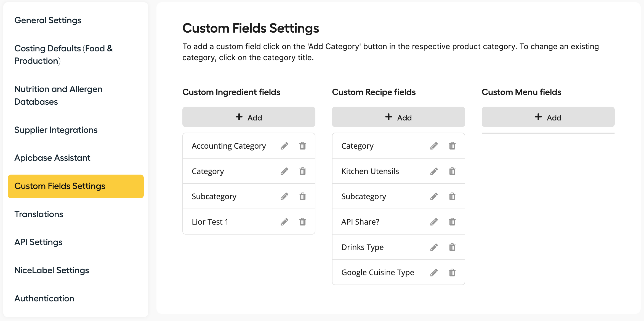This screenshot has width=644, height=321.
Task: Edit the API Share? recipe field
Action: (x=434, y=222)
